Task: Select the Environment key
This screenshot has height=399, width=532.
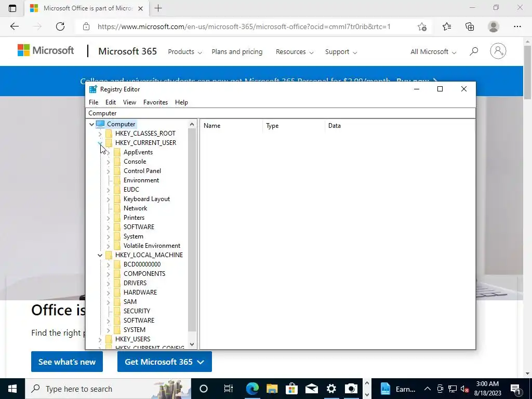Action: pyautogui.click(x=141, y=180)
